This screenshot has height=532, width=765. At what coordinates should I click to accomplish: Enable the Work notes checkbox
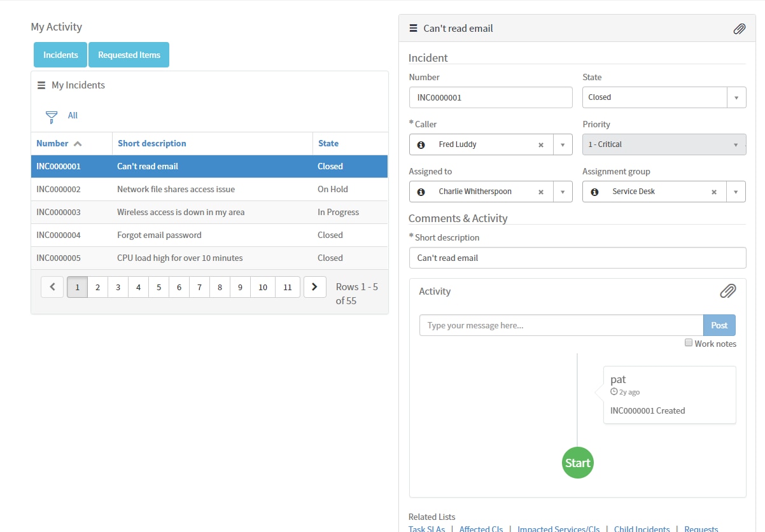click(689, 342)
